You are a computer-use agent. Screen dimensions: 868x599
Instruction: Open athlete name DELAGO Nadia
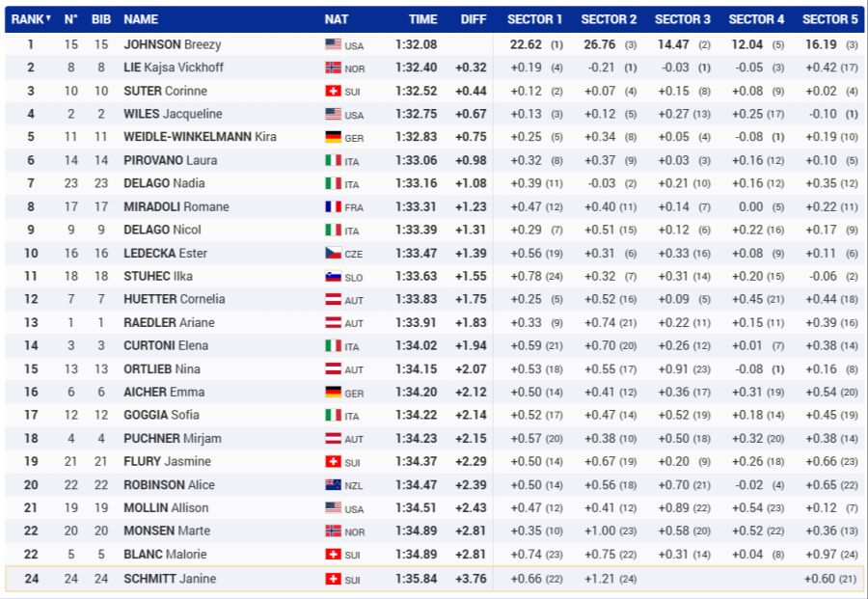pos(165,183)
